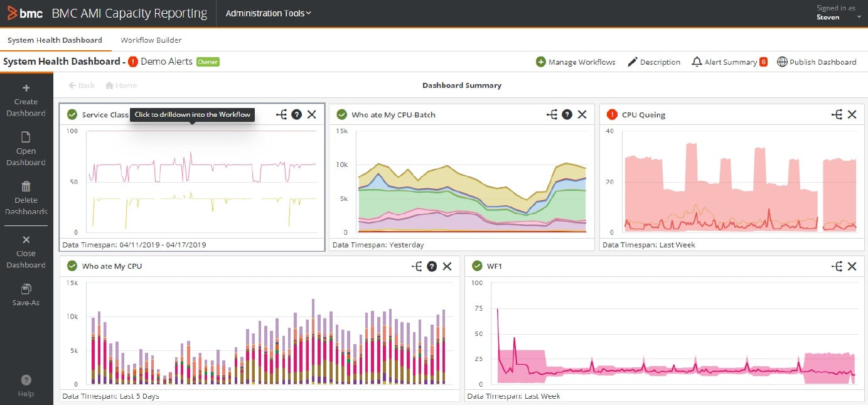Go Back in dashboard navigation

click(x=82, y=85)
